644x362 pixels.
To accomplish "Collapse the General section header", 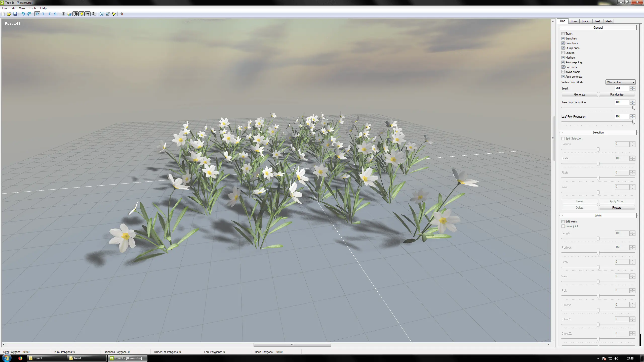I will click(598, 28).
